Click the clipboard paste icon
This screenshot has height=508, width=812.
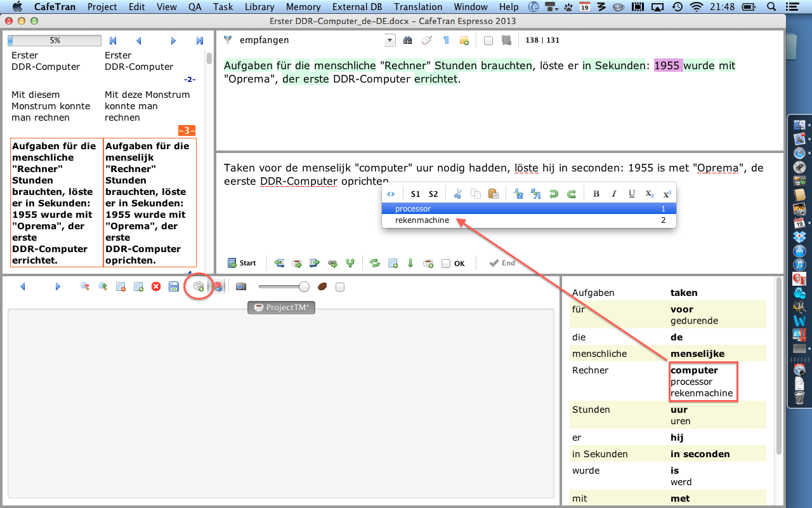pyautogui.click(x=493, y=194)
